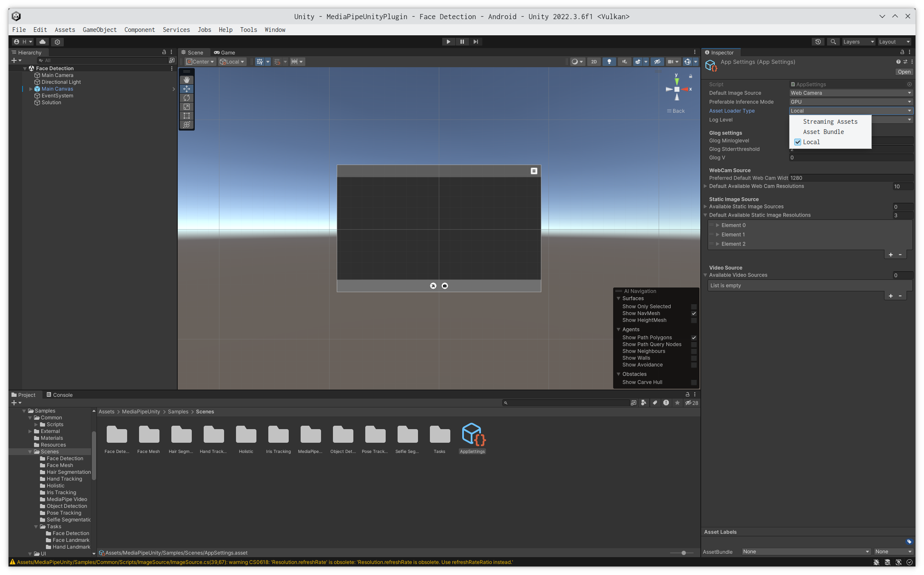Toggle Show HeightMesh checkbox
The image size is (924, 575).
point(694,320)
